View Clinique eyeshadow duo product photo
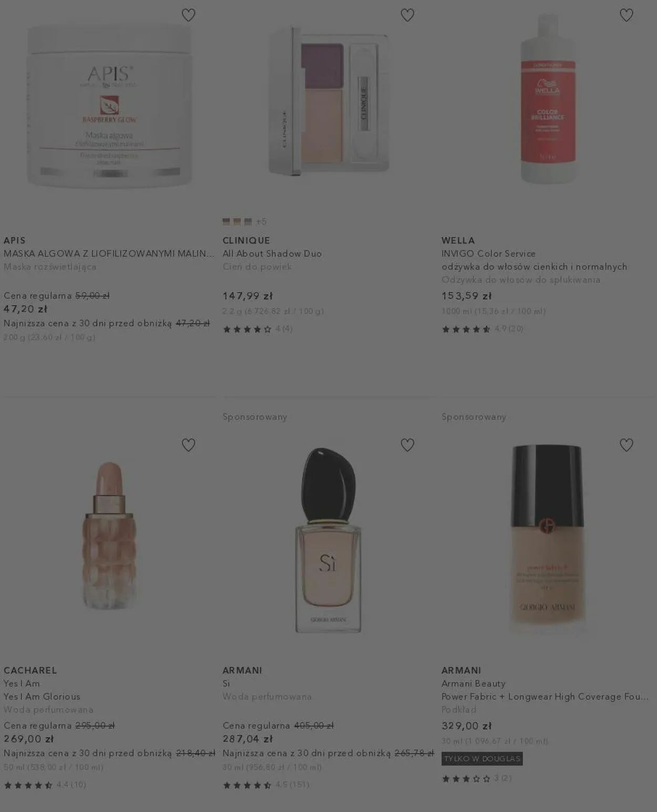The image size is (657, 812). (328, 101)
